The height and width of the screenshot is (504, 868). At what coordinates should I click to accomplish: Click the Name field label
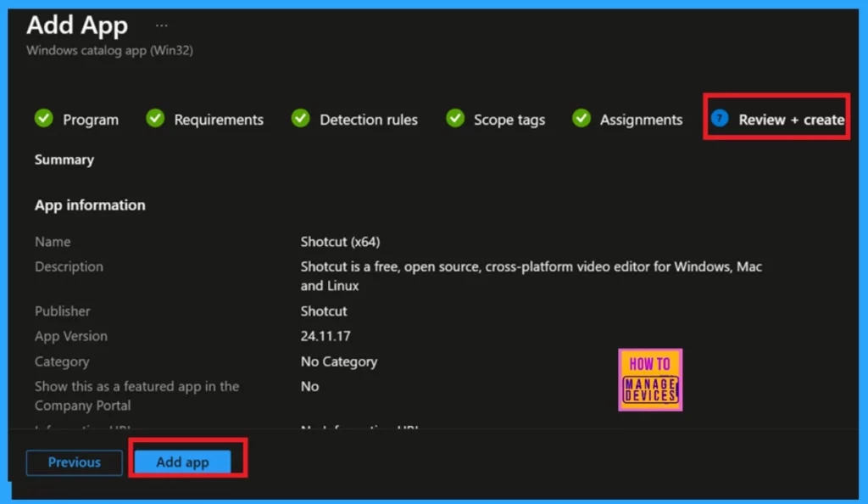(53, 242)
